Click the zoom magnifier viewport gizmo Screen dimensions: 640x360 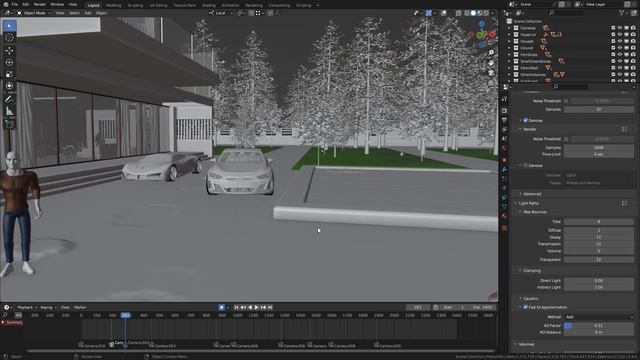pyautogui.click(x=491, y=53)
